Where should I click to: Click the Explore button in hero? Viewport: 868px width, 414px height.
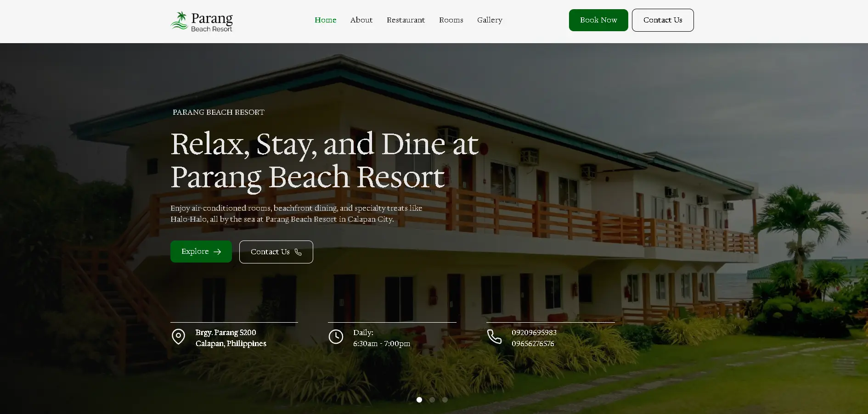201,252
